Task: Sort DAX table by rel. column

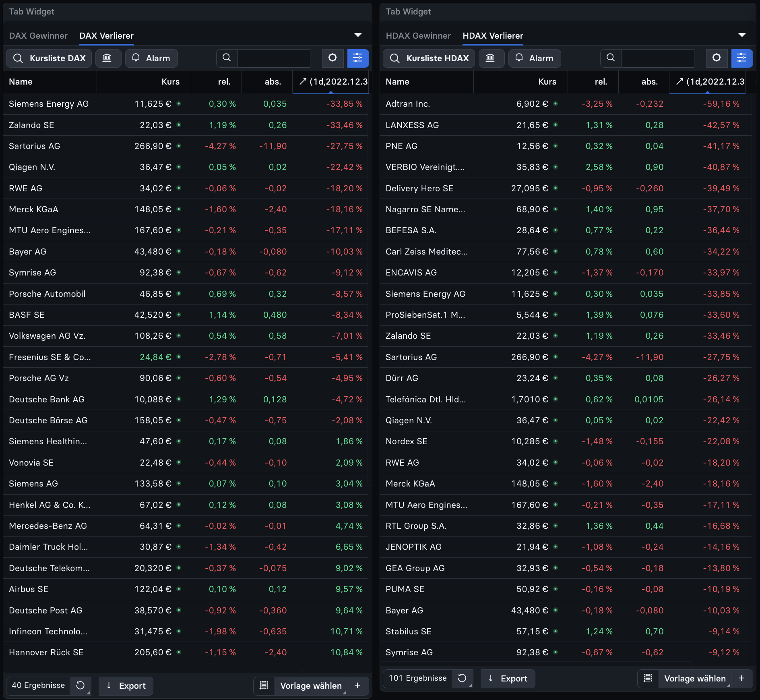Action: pos(217,82)
